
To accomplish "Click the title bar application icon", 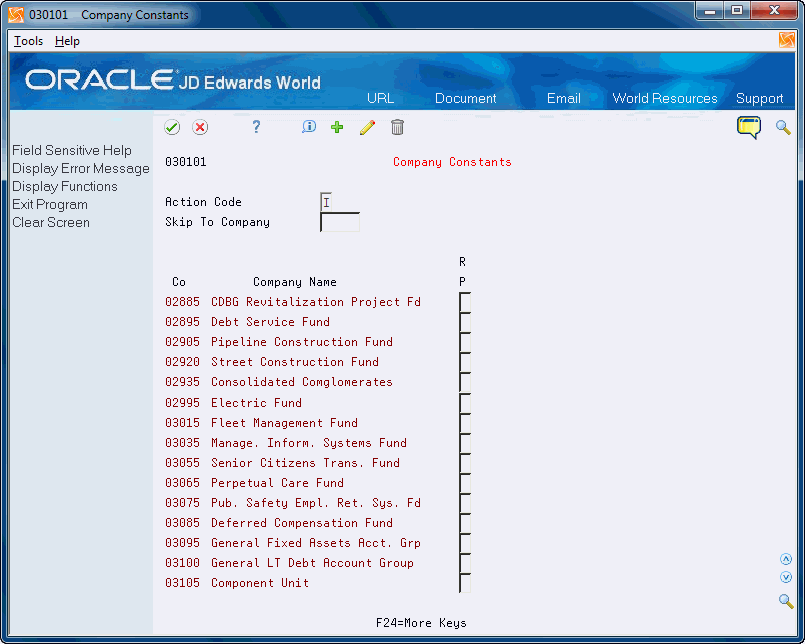I will [x=16, y=15].
